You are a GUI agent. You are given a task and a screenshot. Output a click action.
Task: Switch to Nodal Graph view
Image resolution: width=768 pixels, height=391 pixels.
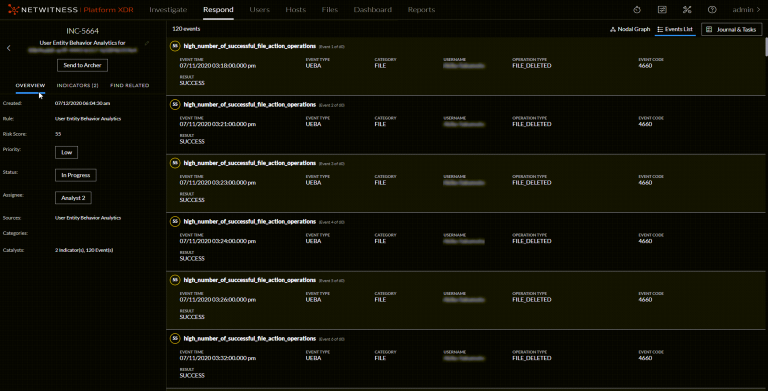630,29
